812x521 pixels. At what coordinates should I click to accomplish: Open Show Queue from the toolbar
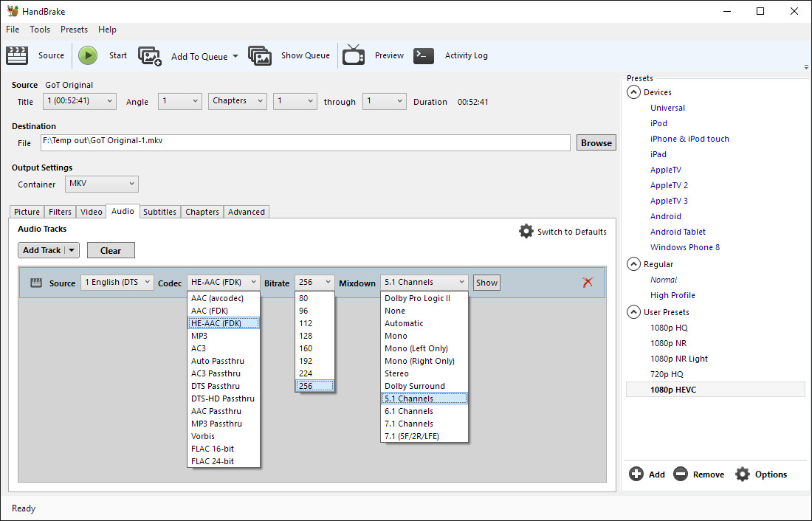coord(260,56)
